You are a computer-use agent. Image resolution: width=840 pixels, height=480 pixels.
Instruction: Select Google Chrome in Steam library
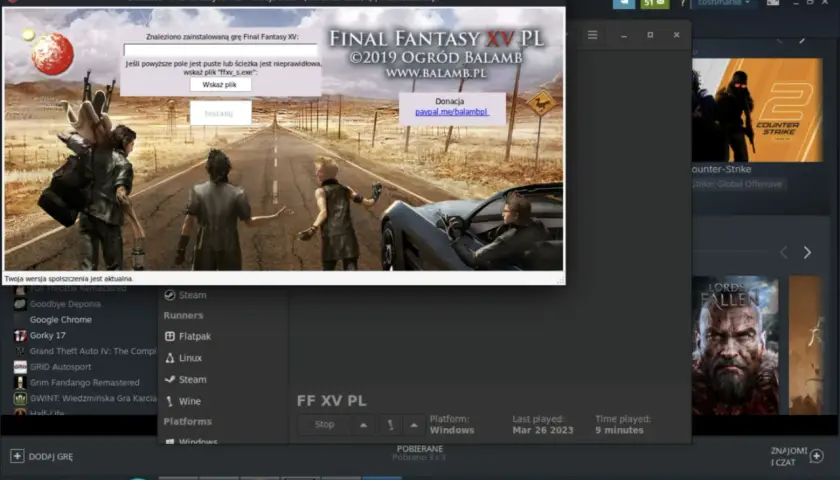pos(61,320)
